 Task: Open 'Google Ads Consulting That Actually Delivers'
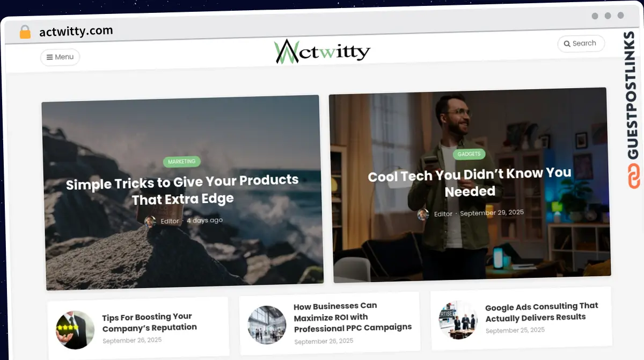click(x=541, y=312)
